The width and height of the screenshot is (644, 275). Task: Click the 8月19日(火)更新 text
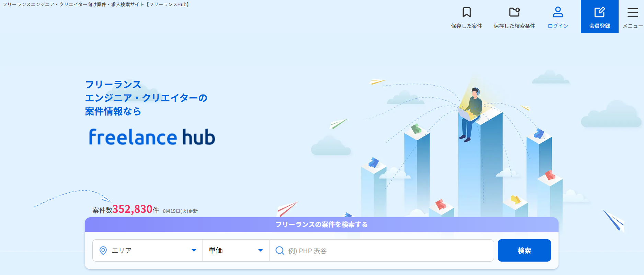(x=180, y=211)
